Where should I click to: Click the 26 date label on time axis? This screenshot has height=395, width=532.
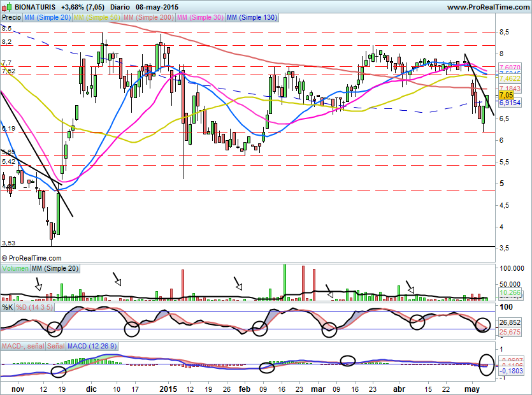click(x=227, y=389)
